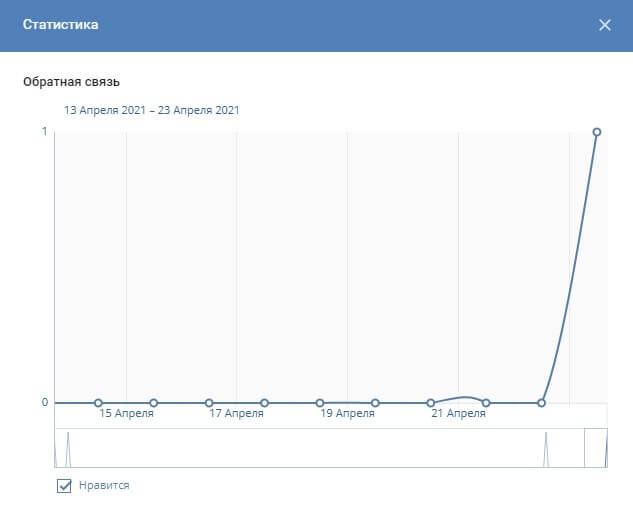Select the peak data point at value 1
The height and width of the screenshot is (513, 633).
pyautogui.click(x=596, y=132)
